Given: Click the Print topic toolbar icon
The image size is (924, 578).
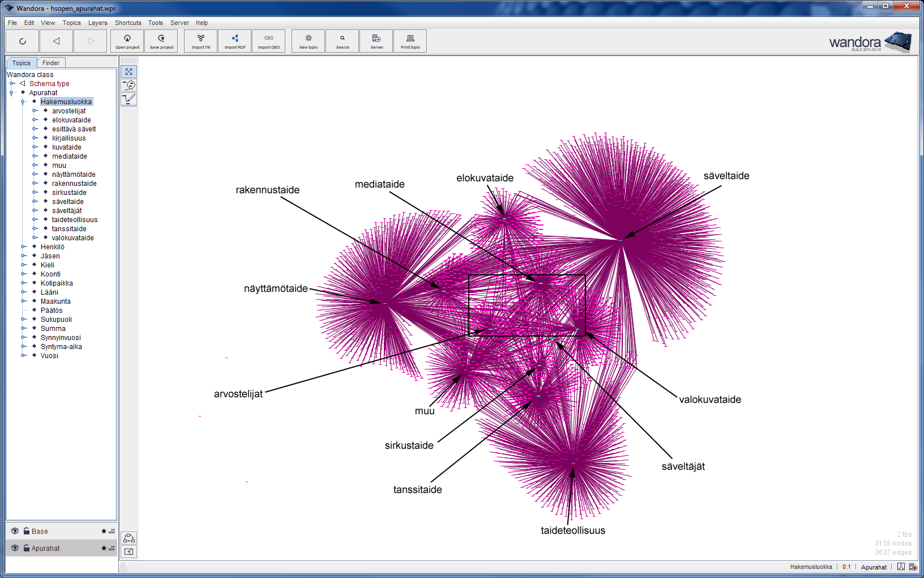Looking at the screenshot, I should (x=410, y=41).
